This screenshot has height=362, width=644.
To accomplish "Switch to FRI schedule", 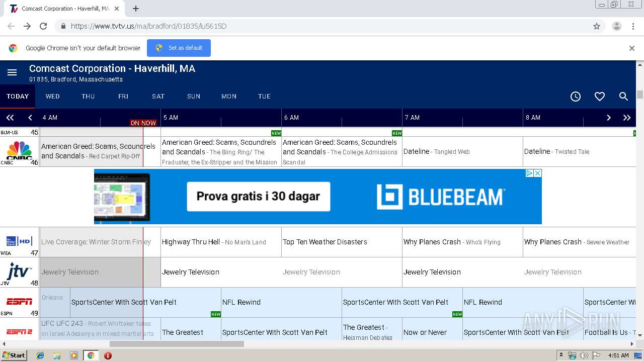I will point(123,97).
